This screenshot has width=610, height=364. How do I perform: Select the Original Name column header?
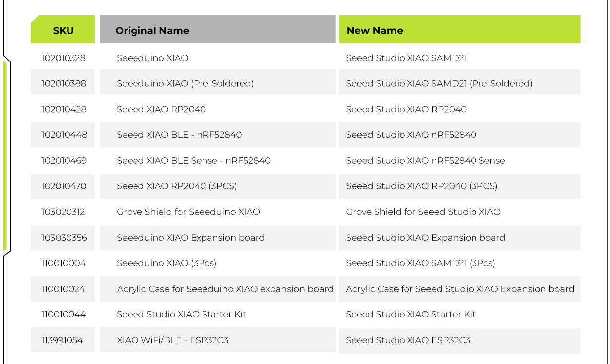coord(152,30)
